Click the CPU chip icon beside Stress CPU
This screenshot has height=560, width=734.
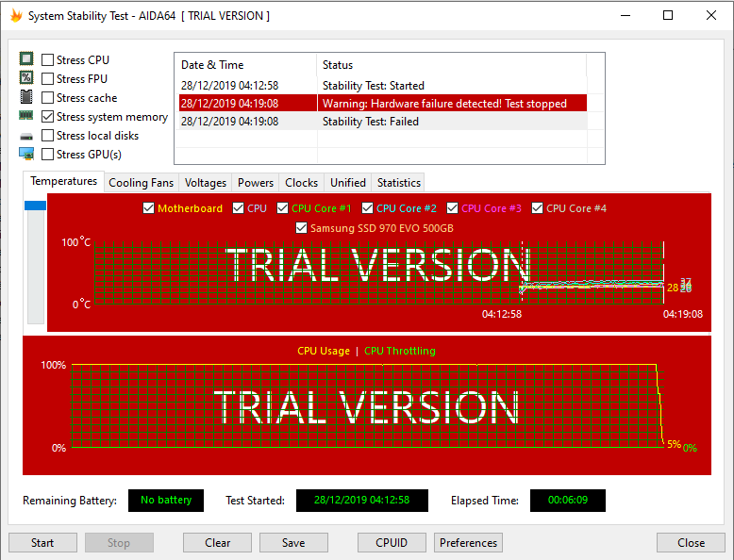tap(26, 59)
